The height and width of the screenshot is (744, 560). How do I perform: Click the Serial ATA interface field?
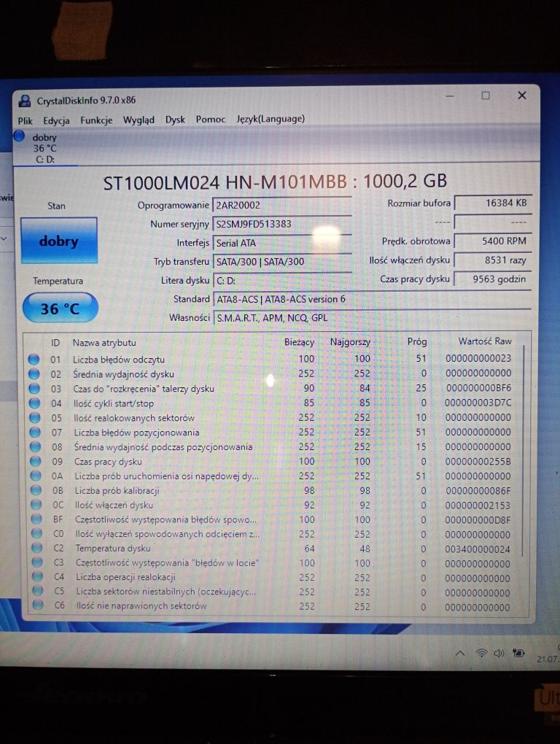click(x=281, y=243)
